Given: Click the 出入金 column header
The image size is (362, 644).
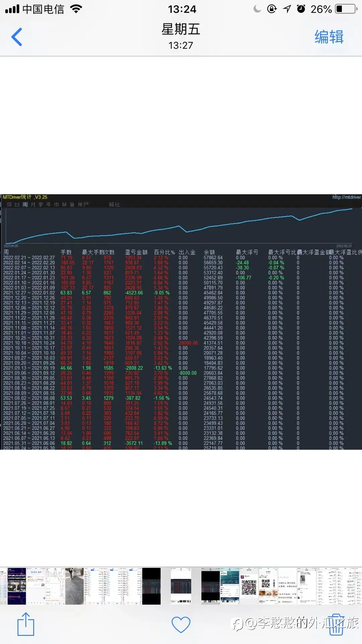Looking at the screenshot, I should tap(187, 252).
